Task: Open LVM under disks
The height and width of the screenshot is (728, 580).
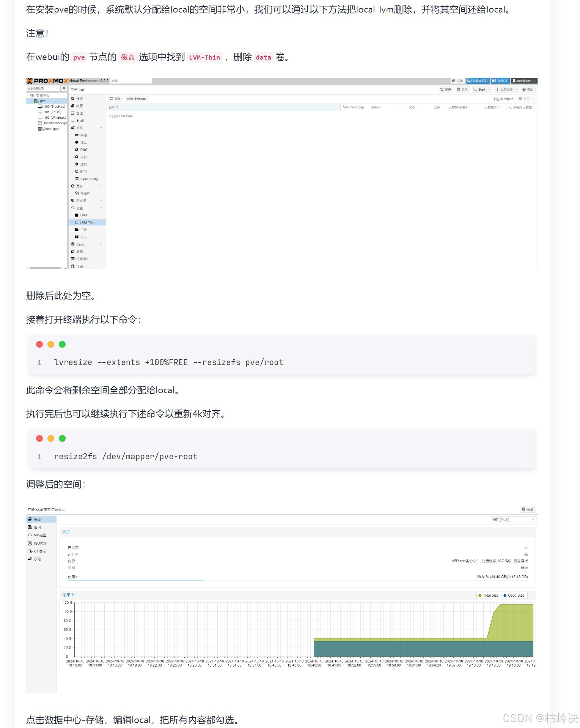Action: (87, 215)
